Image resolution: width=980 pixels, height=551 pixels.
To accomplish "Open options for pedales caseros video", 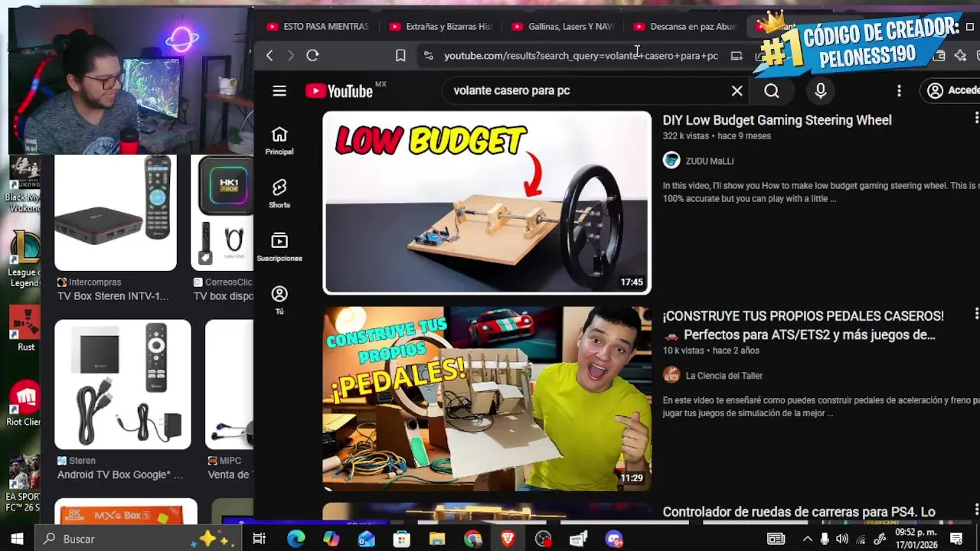I will (x=976, y=314).
